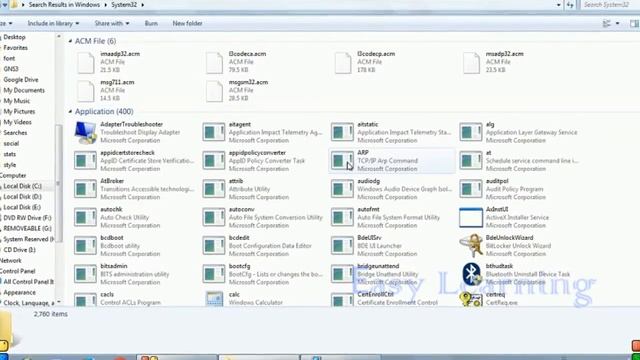Click the navigation pane scrollbar
This screenshot has width=640, height=360.
pos(59,183)
